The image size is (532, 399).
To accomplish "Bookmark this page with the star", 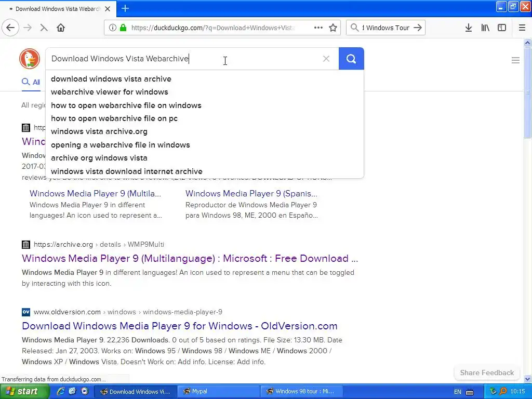I will (333, 28).
